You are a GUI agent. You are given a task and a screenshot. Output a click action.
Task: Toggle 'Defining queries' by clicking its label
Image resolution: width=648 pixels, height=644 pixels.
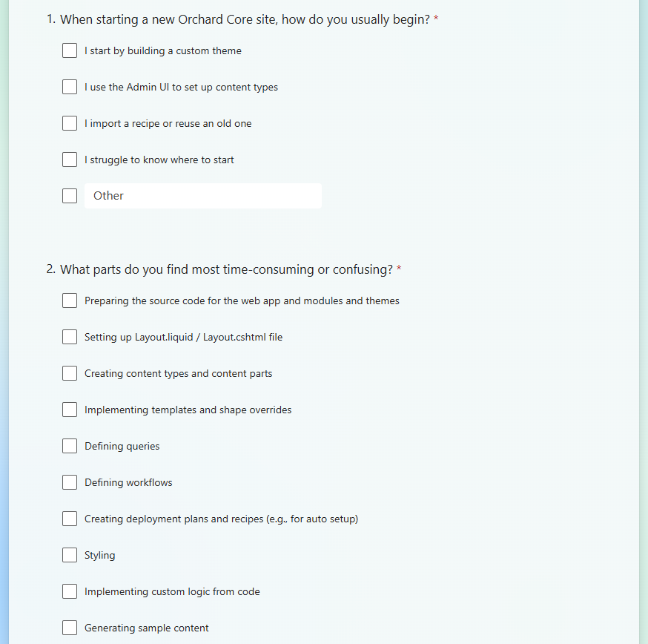click(x=122, y=446)
